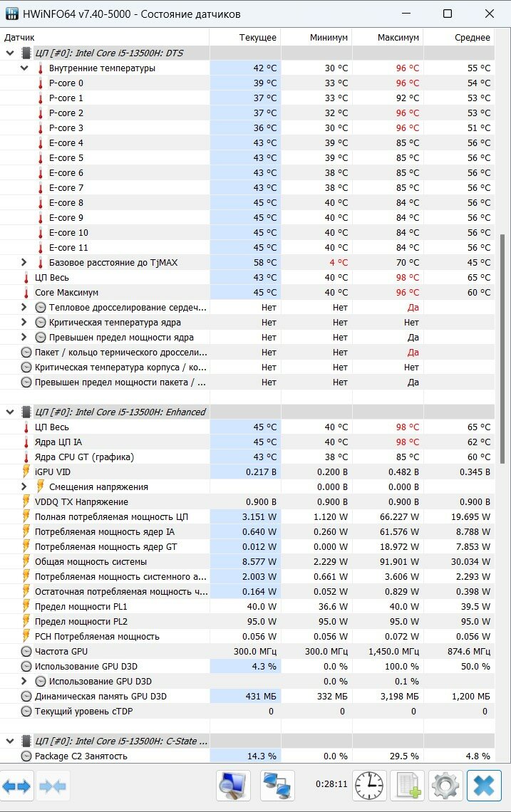Click the network computers remote monitoring icon
Screen dimensions: 511x812
277,786
